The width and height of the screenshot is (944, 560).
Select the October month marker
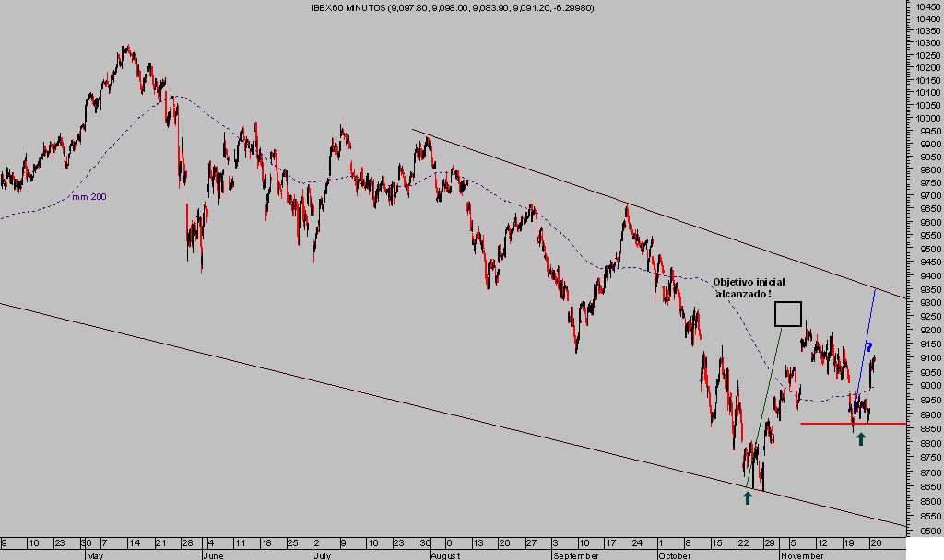click(675, 555)
